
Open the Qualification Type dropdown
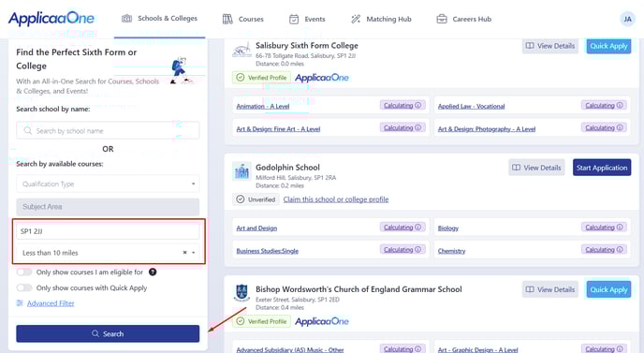point(108,184)
